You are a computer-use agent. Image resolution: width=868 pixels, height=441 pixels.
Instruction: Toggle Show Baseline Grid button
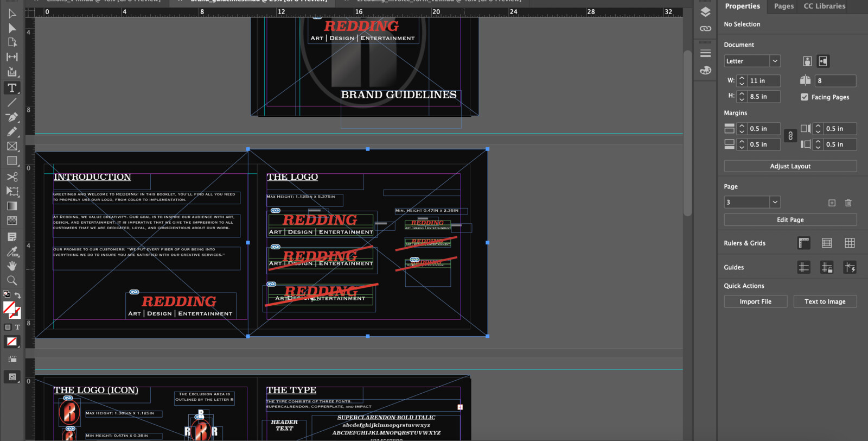(827, 243)
